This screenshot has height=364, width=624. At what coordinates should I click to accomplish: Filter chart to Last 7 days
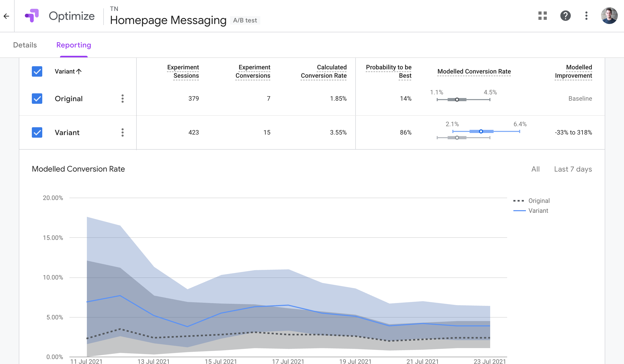pos(573,169)
